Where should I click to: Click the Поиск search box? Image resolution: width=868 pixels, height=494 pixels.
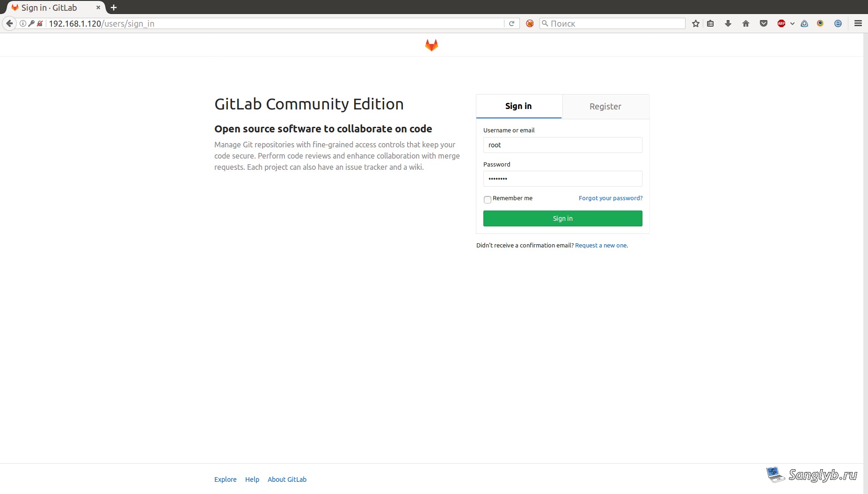coord(612,23)
